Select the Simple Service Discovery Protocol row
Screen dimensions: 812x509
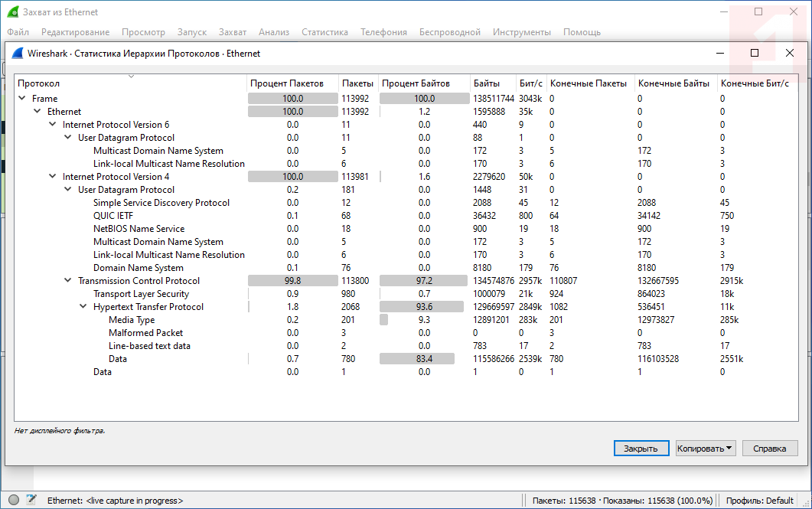click(x=406, y=203)
